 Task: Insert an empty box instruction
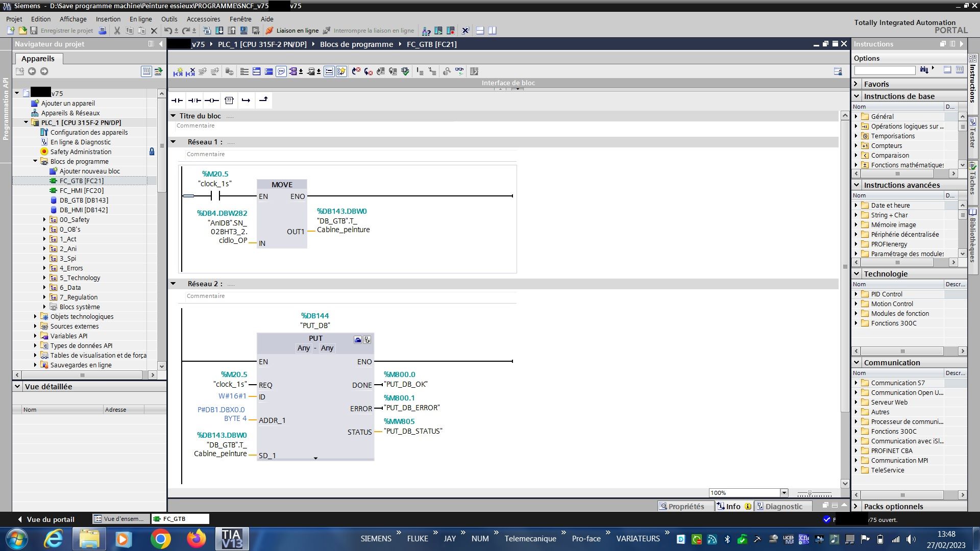tap(229, 101)
